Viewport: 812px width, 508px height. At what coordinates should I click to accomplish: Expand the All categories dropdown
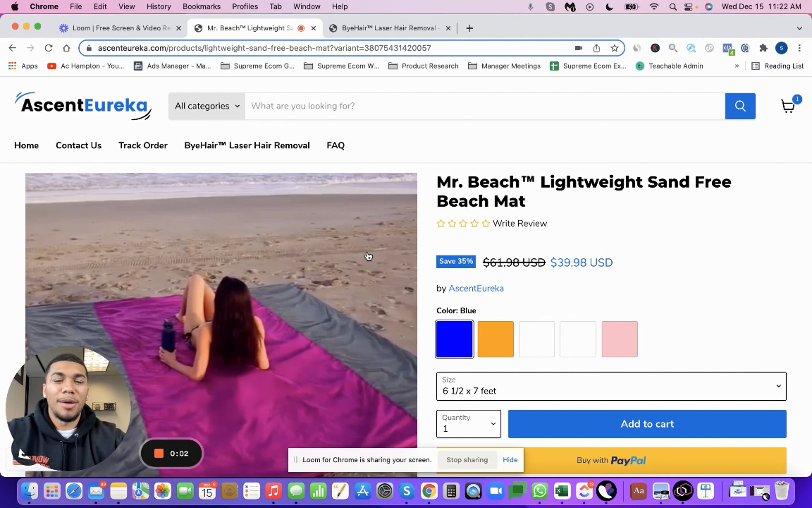coord(207,106)
